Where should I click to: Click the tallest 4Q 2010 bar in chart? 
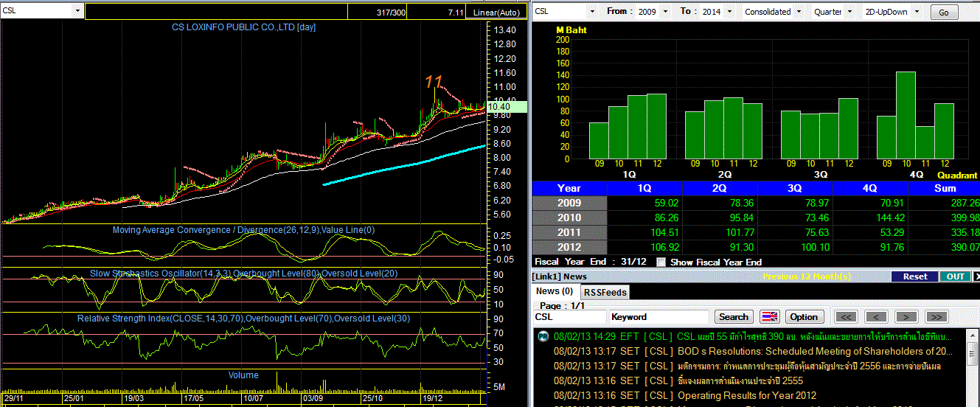click(906, 115)
